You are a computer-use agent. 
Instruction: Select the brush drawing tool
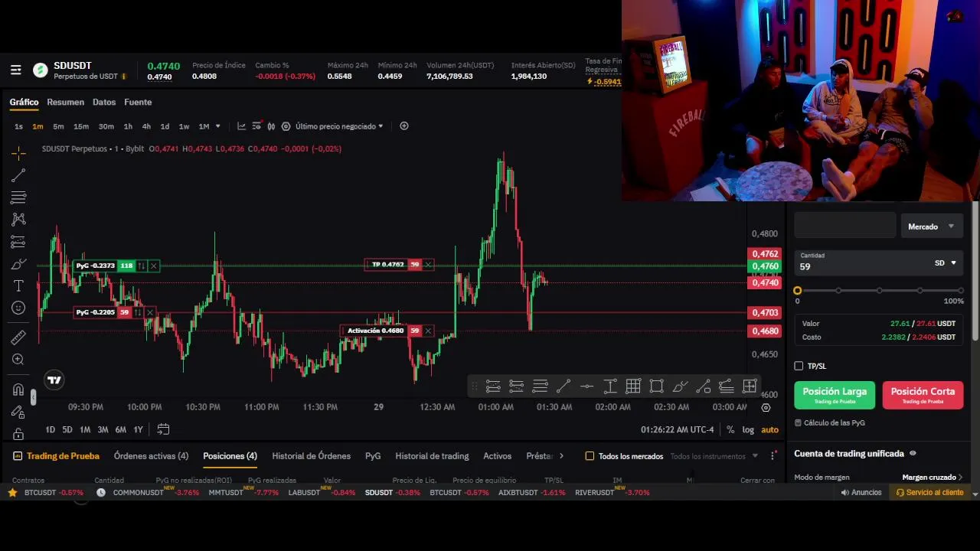[18, 264]
